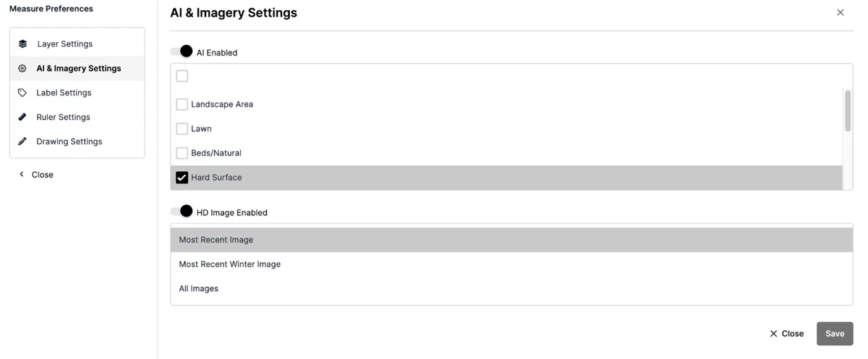This screenshot has width=868, height=359.
Task: Click the Layer Settings stack icon
Action: click(x=22, y=44)
